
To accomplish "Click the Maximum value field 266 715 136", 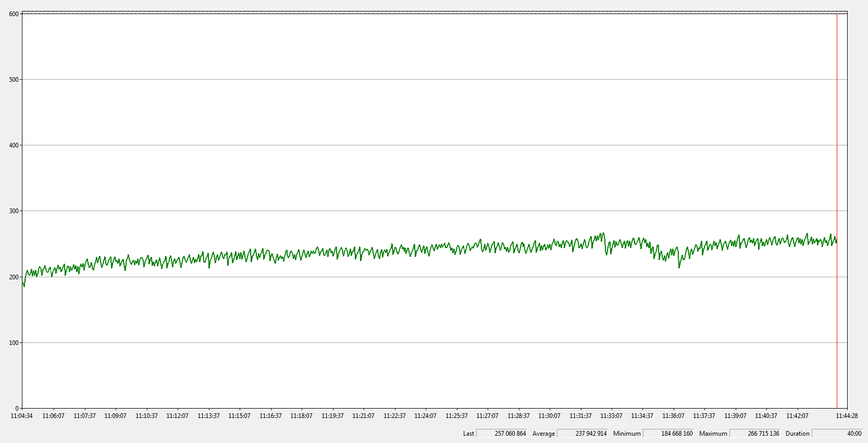I will point(754,433).
